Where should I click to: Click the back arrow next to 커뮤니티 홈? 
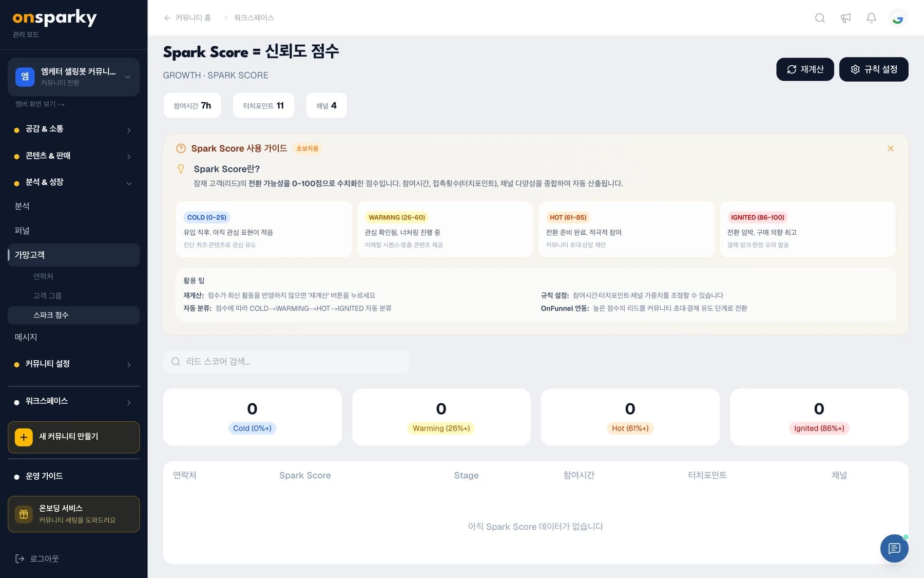(x=167, y=18)
